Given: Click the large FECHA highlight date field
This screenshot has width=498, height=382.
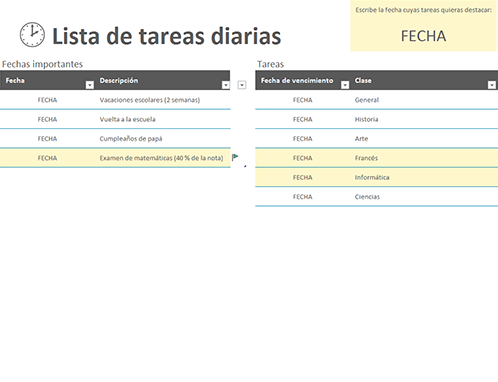Looking at the screenshot, I should [x=423, y=36].
